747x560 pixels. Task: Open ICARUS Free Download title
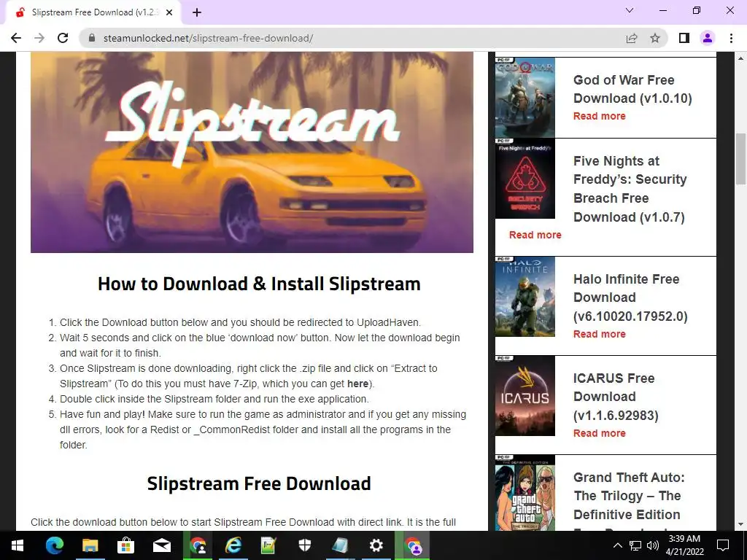point(616,397)
